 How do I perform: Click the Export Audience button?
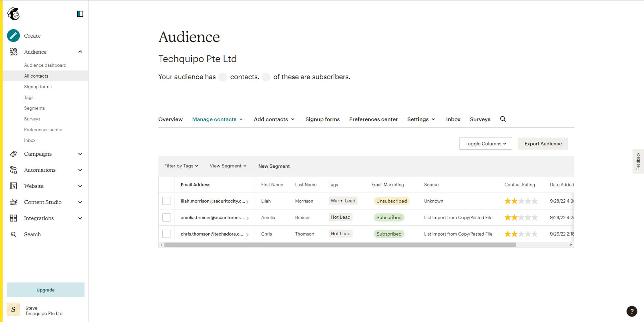click(x=543, y=143)
